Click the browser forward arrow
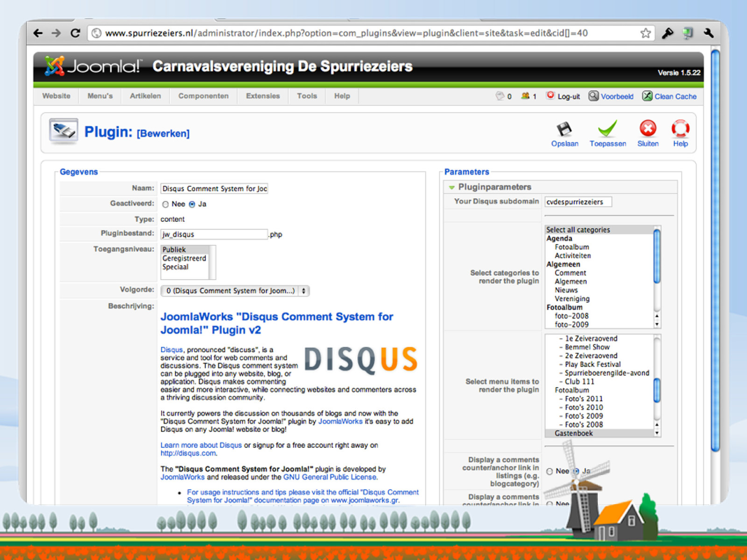The image size is (747, 560). (56, 33)
